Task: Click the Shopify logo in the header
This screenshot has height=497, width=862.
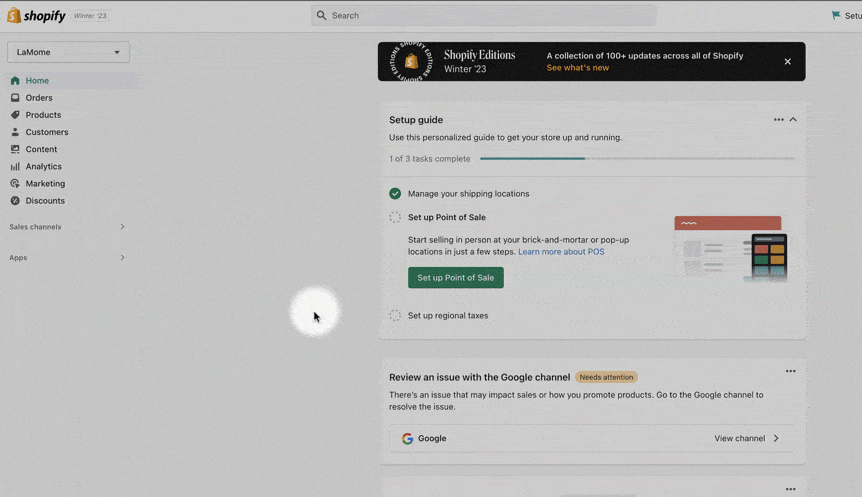Action: (36, 15)
